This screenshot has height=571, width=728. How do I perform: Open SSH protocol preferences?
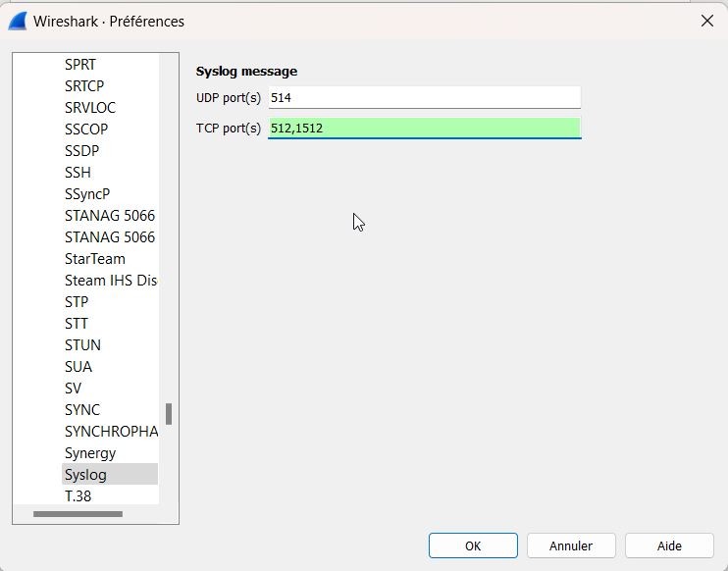78,173
